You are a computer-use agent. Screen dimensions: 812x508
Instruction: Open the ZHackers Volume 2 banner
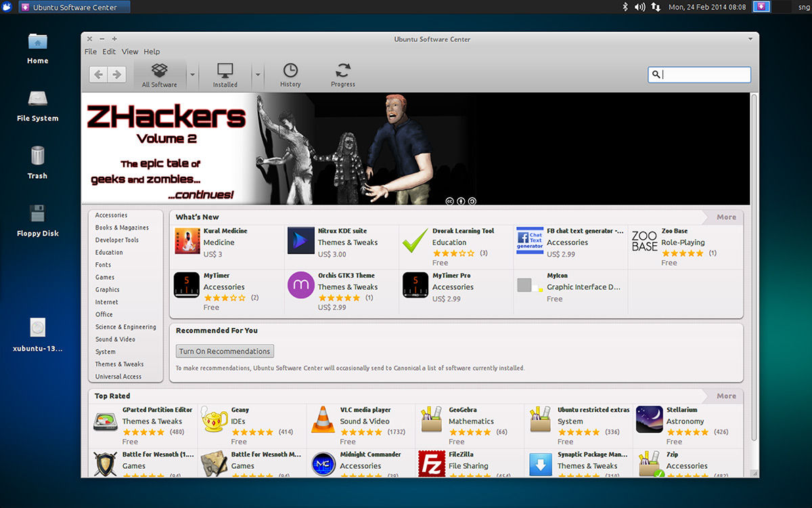click(x=415, y=148)
